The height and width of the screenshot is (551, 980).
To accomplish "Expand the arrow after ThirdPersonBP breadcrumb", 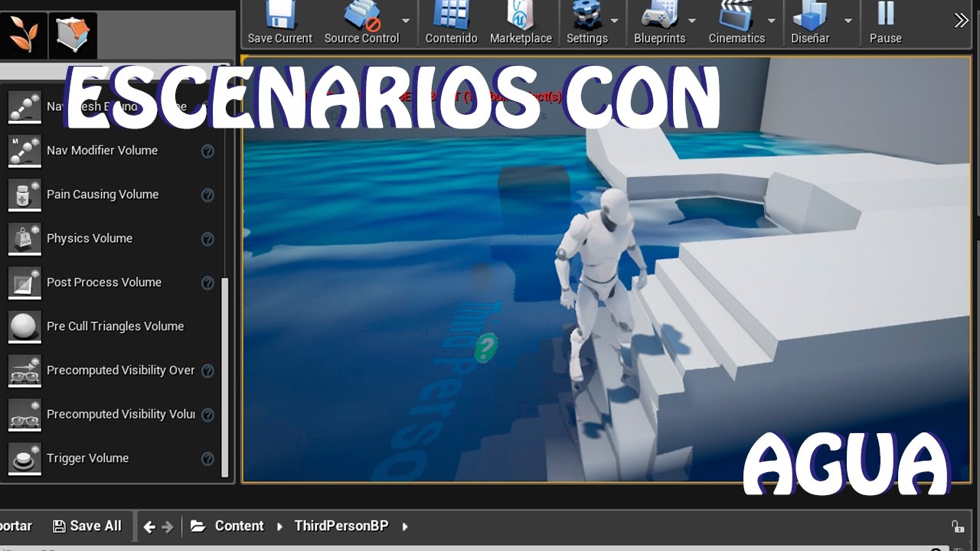I will (404, 527).
